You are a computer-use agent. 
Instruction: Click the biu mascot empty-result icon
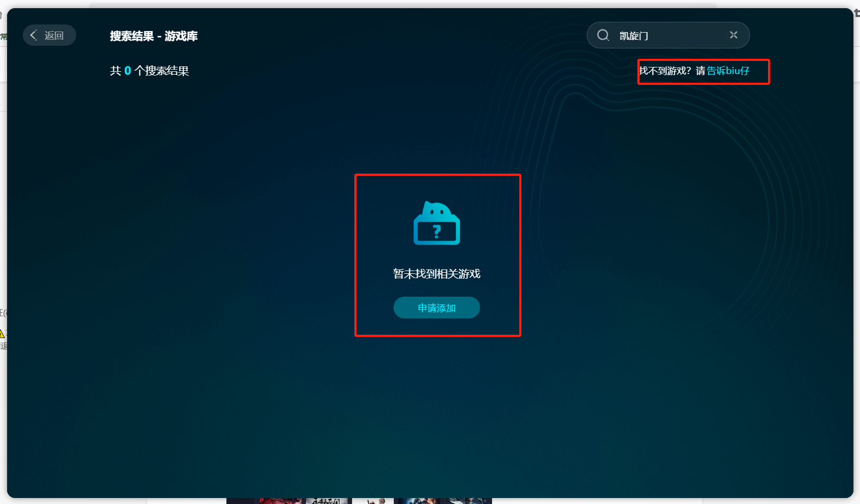(x=437, y=223)
